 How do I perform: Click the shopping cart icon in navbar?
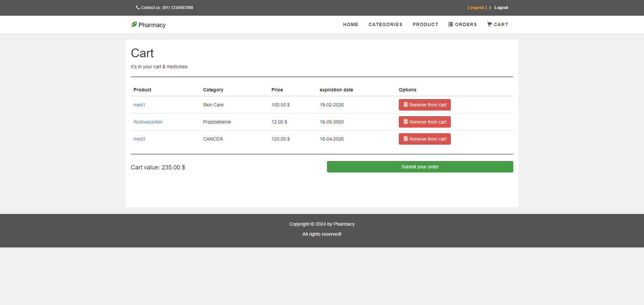click(489, 25)
